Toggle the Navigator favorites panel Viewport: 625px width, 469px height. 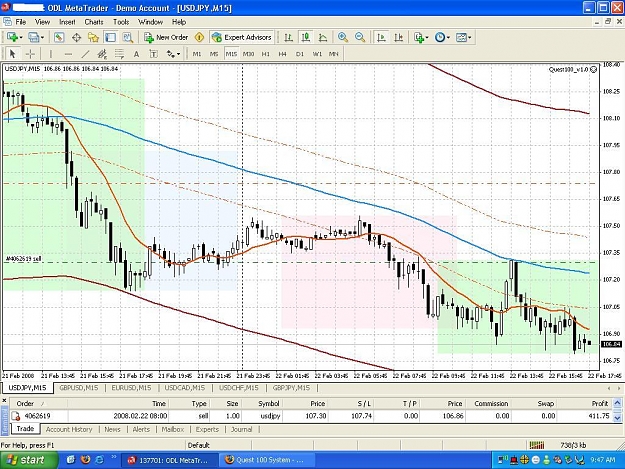pyautogui.click(x=93, y=37)
